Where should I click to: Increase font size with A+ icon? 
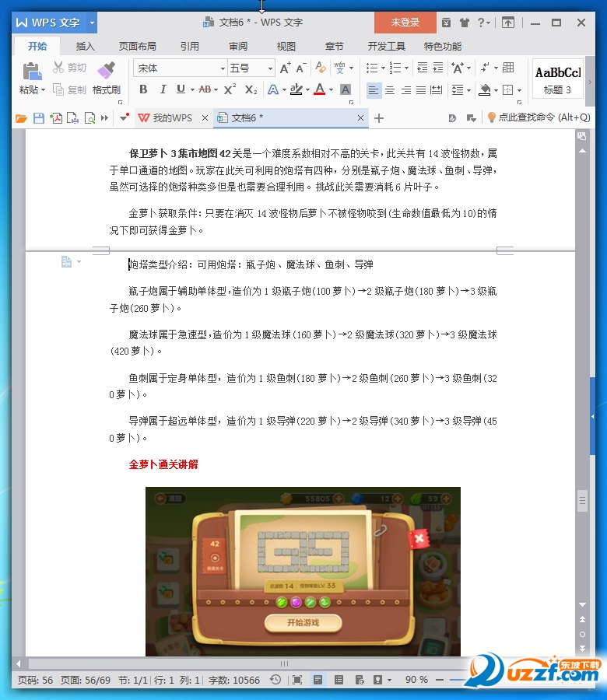(285, 68)
